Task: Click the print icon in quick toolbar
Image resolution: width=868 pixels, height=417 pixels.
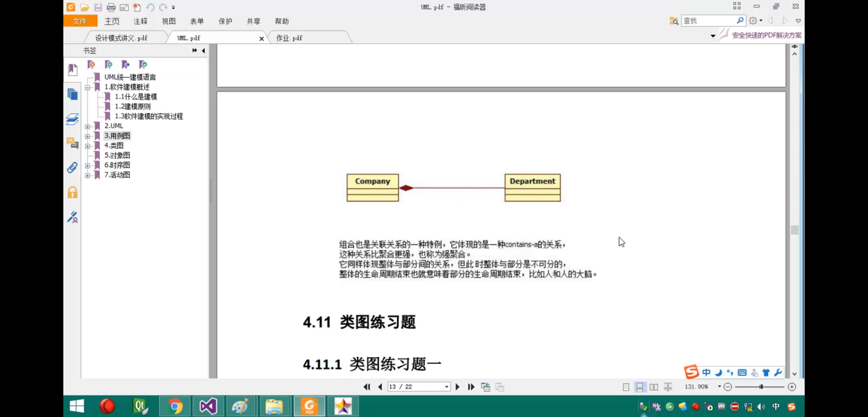Action: (x=111, y=7)
